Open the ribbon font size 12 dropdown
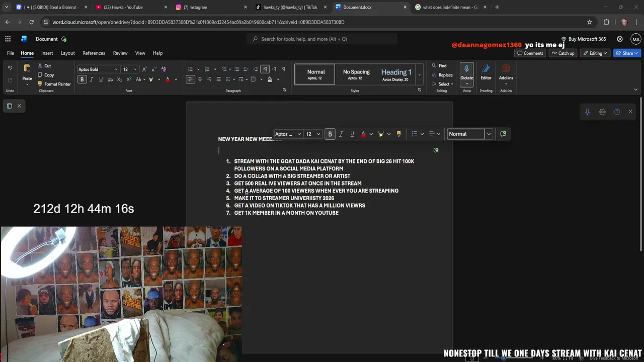 click(x=135, y=69)
